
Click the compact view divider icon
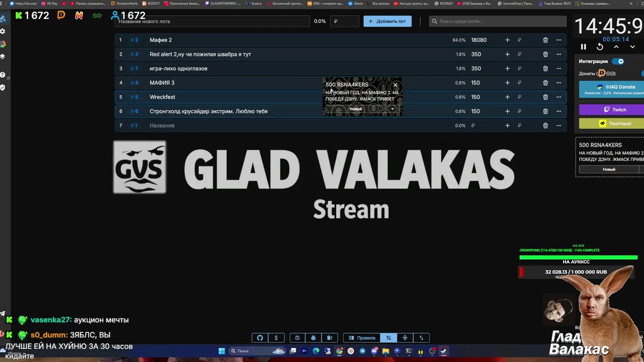405,338
